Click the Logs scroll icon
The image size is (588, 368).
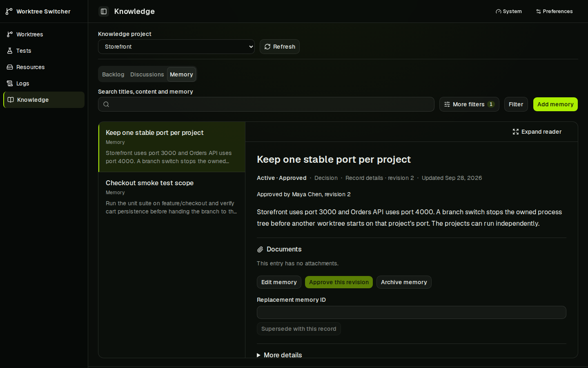point(10,83)
